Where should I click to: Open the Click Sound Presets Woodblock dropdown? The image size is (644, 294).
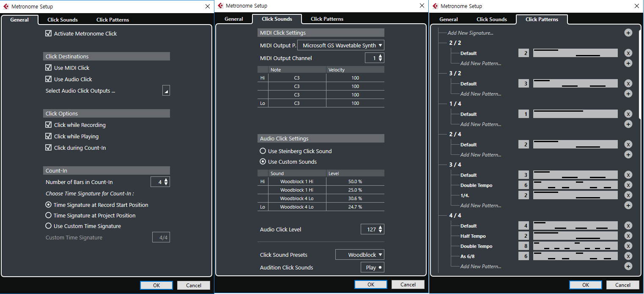point(359,255)
